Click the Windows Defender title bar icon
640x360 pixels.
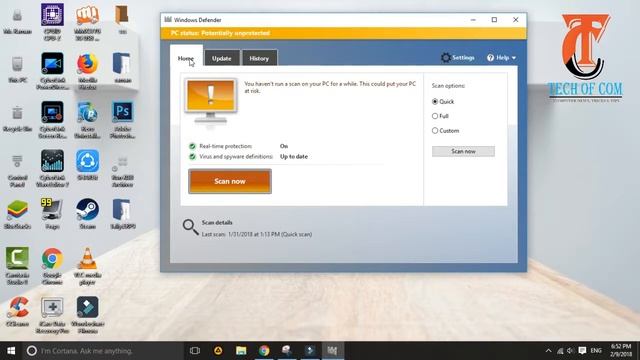(168, 19)
